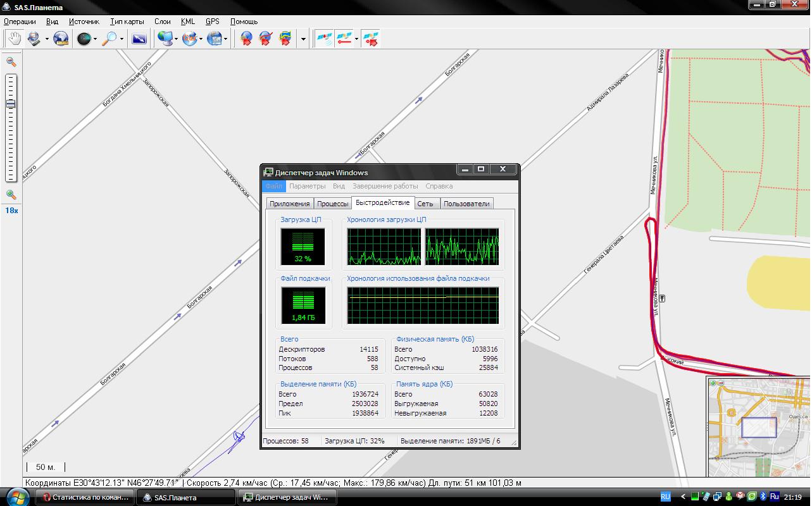The image size is (812, 506).
Task: Click the zoom out magnifier below slider
Action: (11, 195)
